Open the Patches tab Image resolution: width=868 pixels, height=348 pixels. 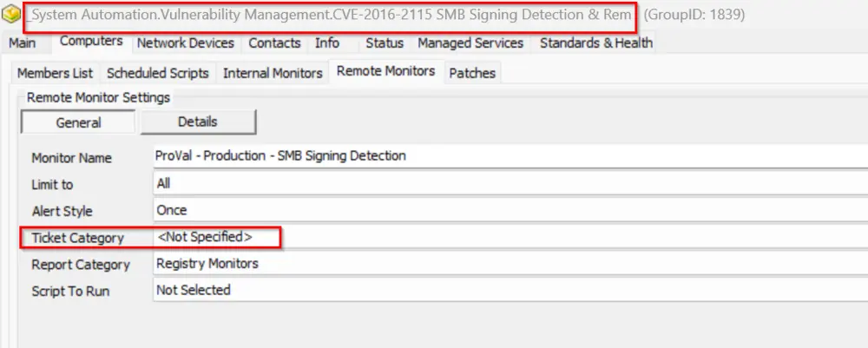pos(472,74)
